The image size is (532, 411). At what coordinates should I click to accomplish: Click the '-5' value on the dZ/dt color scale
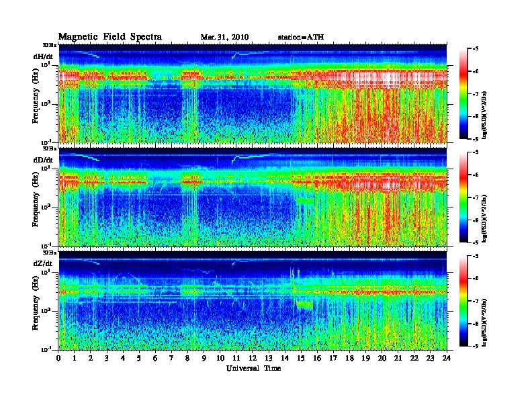pos(476,256)
